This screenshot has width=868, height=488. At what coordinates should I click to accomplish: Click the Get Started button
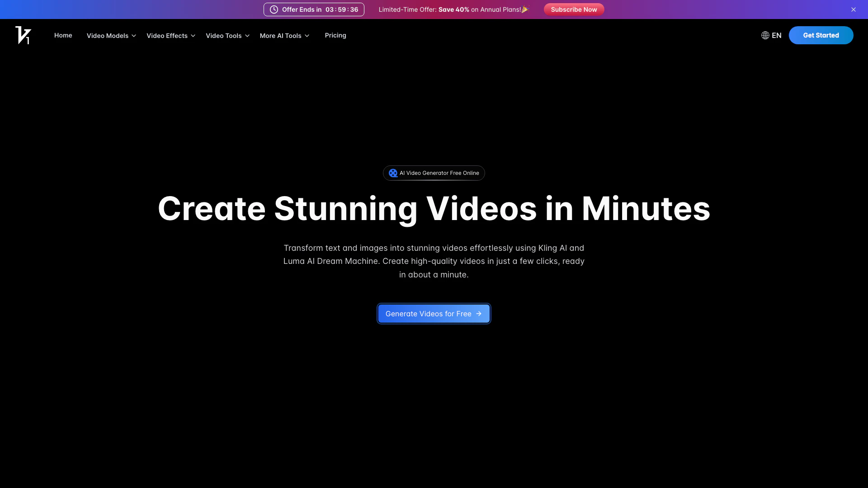[821, 35]
